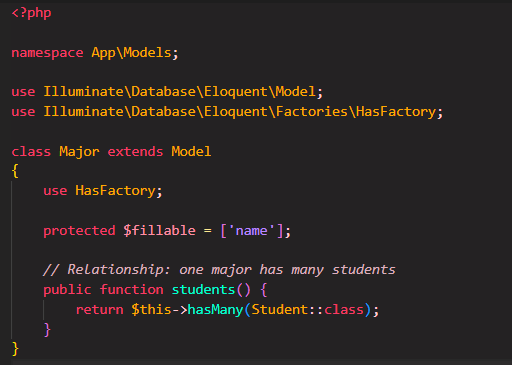This screenshot has height=365, width=512.
Task: Click the closing brace of students function
Action: [47, 329]
